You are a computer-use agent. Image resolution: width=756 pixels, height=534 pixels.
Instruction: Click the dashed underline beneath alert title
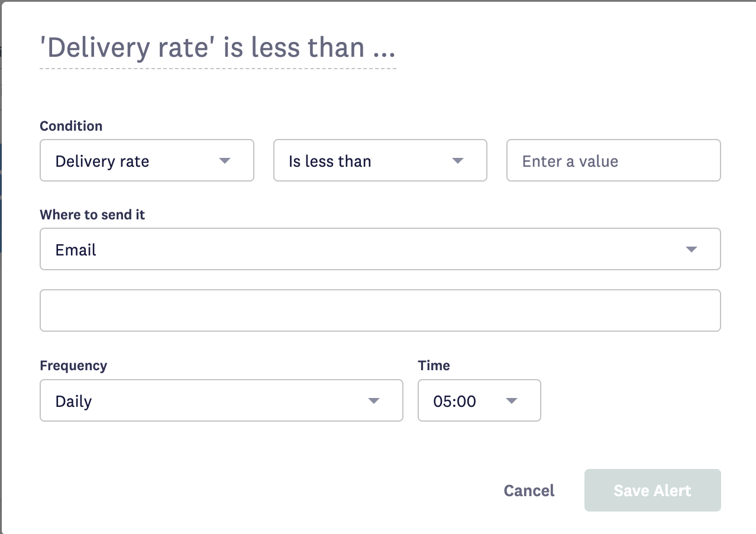[x=218, y=69]
